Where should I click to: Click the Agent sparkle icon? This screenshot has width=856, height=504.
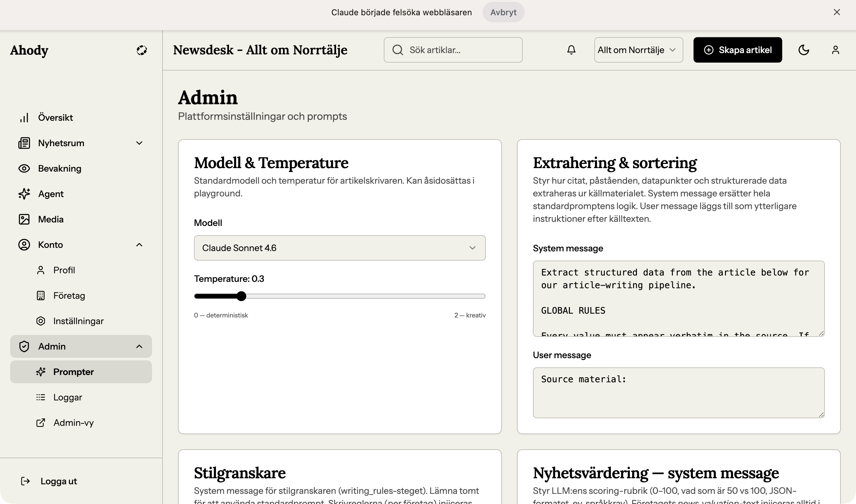(x=24, y=194)
